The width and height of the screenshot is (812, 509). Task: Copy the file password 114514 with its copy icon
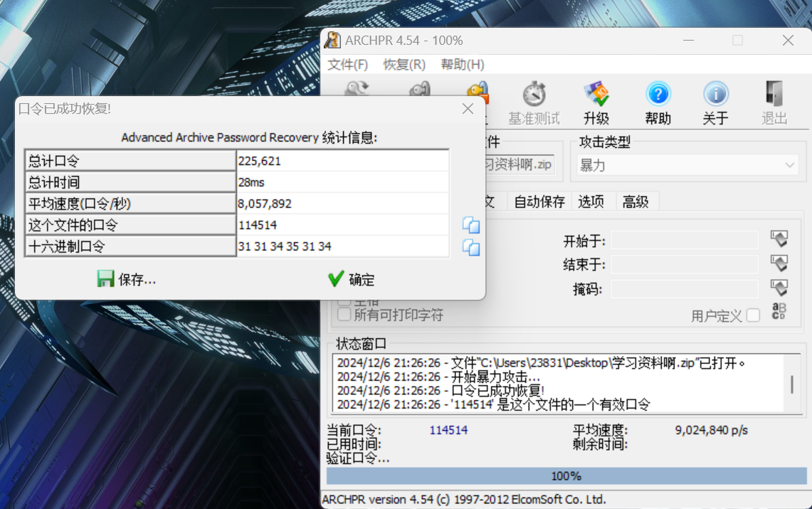470,225
